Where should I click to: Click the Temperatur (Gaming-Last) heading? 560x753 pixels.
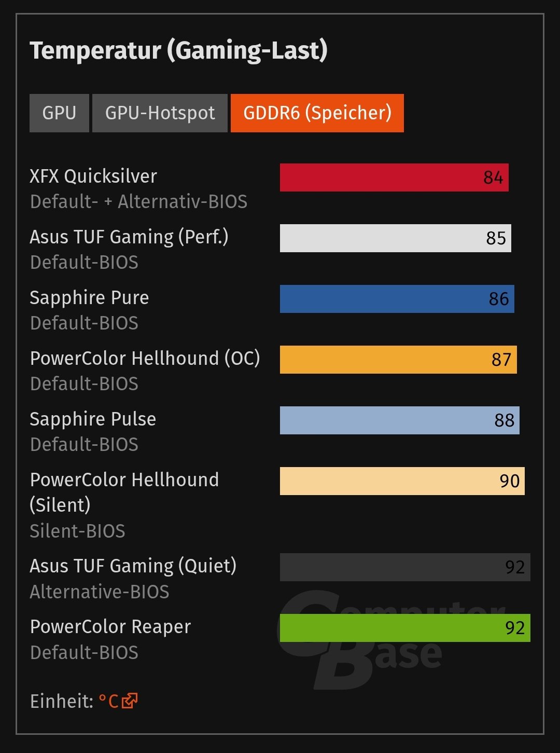pos(178,51)
